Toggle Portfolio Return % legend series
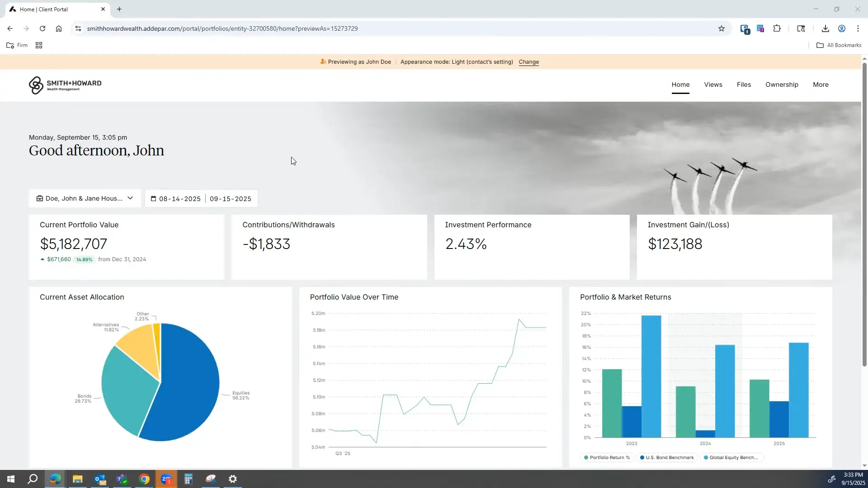Screen dimensions: 868x488 (x=607, y=458)
